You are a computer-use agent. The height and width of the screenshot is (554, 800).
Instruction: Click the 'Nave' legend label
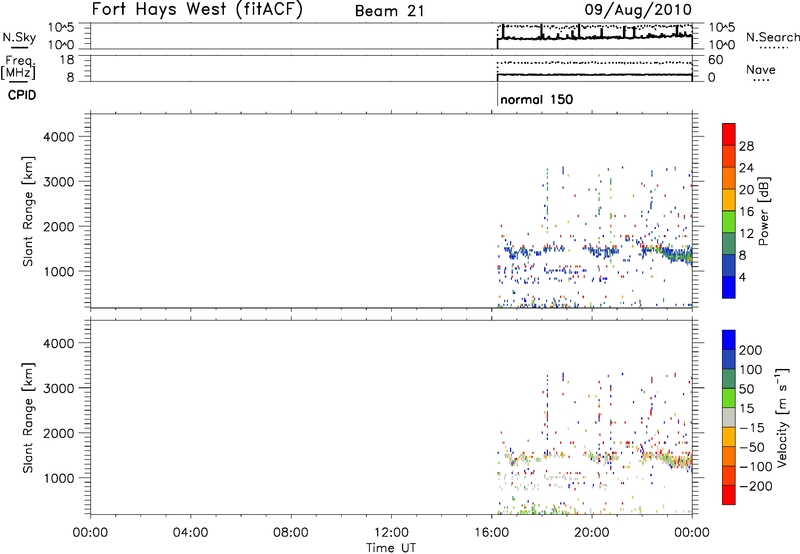(x=760, y=70)
